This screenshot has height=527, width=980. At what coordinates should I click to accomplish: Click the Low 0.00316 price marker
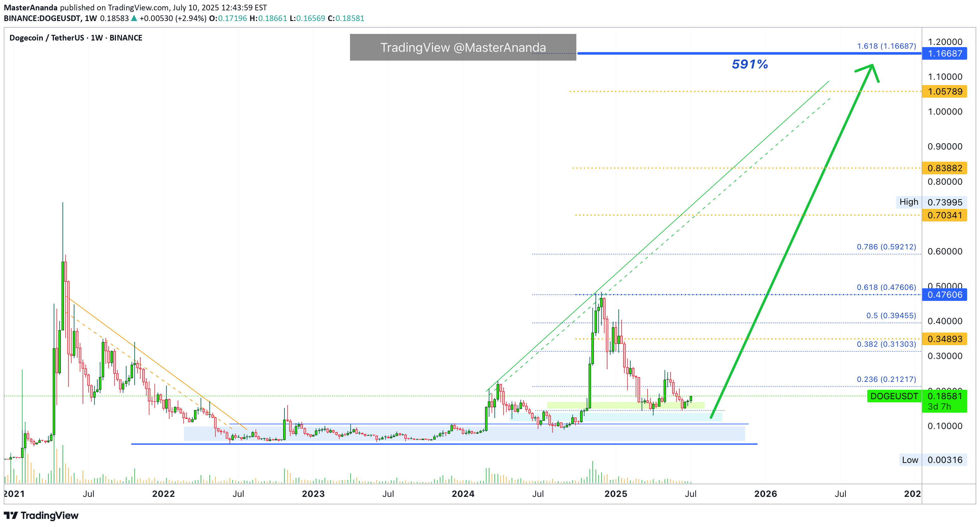coord(933,460)
